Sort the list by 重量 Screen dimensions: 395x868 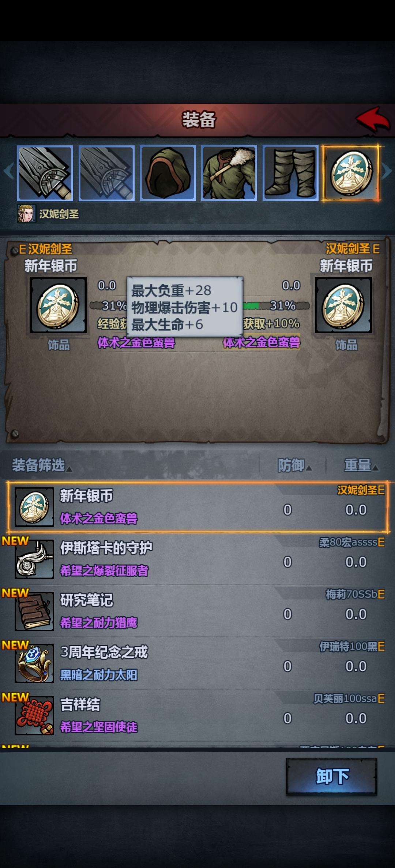pyautogui.click(x=361, y=465)
